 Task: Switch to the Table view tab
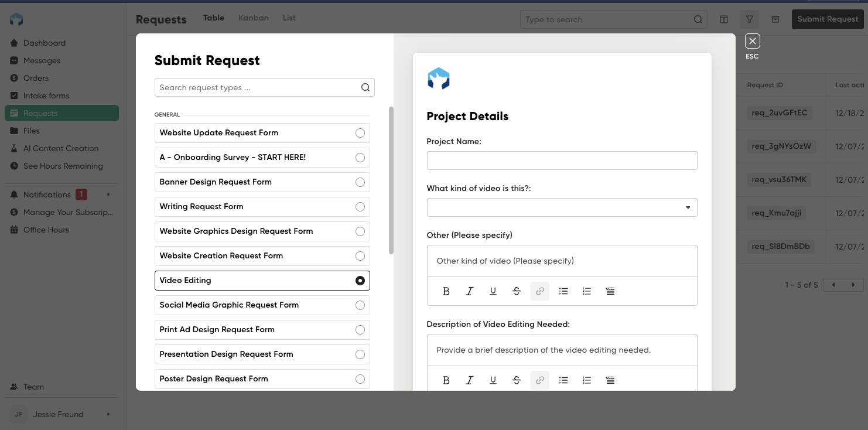pyautogui.click(x=214, y=18)
